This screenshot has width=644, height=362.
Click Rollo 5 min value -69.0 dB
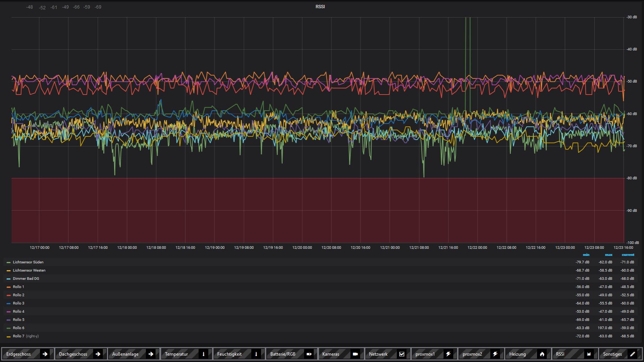(x=582, y=320)
